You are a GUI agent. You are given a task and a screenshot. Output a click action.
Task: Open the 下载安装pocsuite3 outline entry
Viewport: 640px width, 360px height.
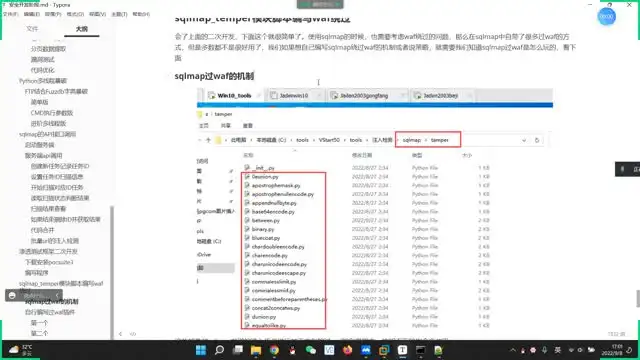click(x=49, y=262)
